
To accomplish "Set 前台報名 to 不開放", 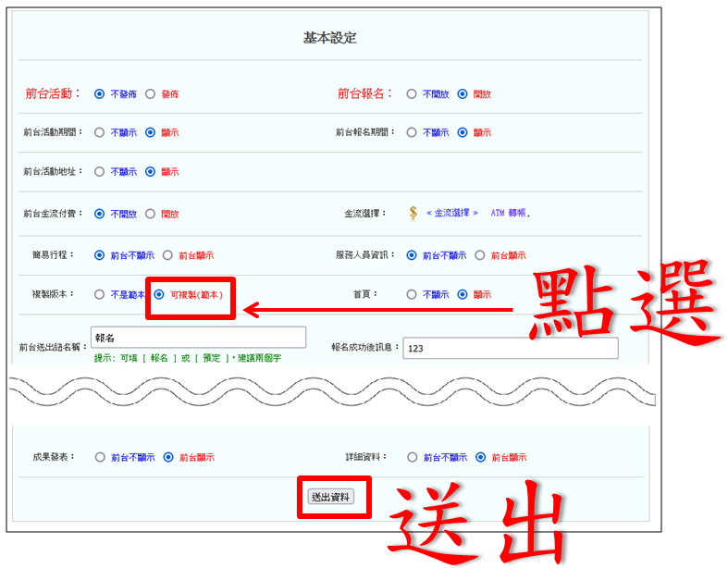I will click(412, 94).
